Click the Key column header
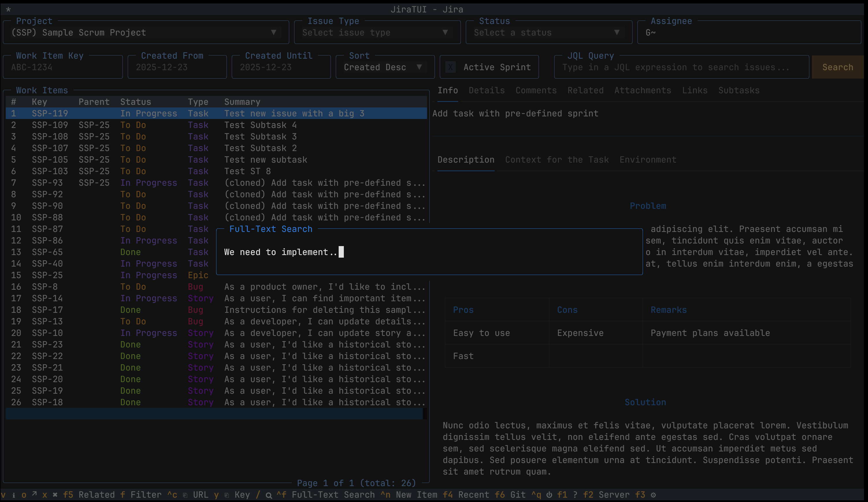Image resolution: width=868 pixels, height=502 pixels. click(x=39, y=102)
